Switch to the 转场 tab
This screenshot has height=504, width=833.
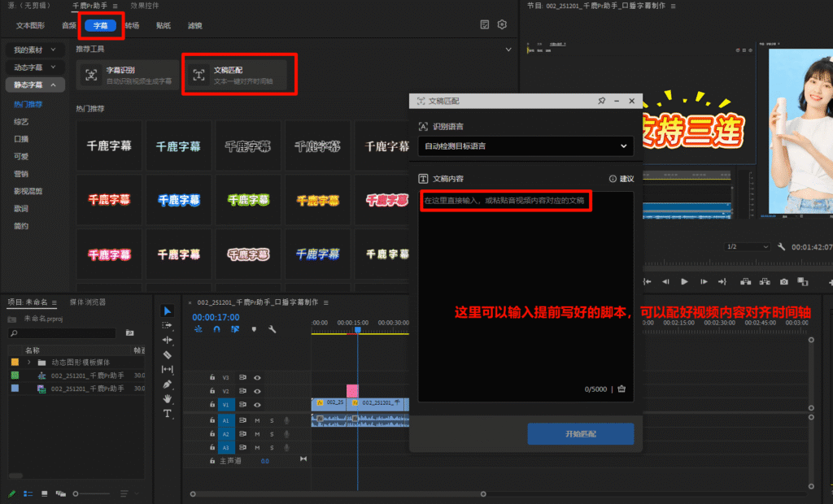tap(132, 25)
